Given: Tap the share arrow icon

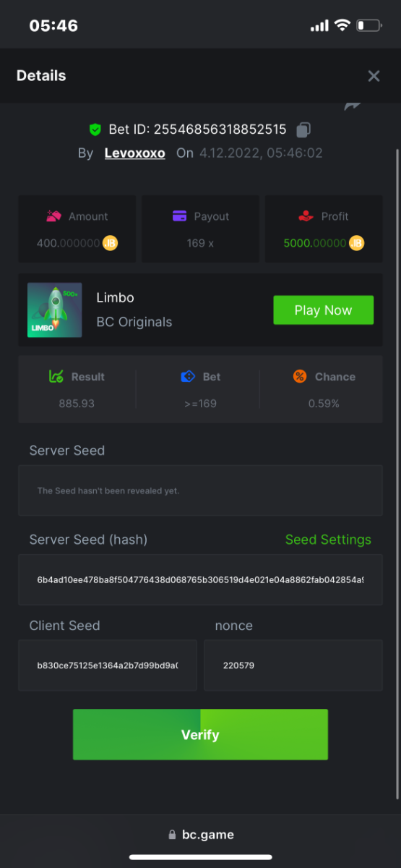Looking at the screenshot, I should 353,106.
